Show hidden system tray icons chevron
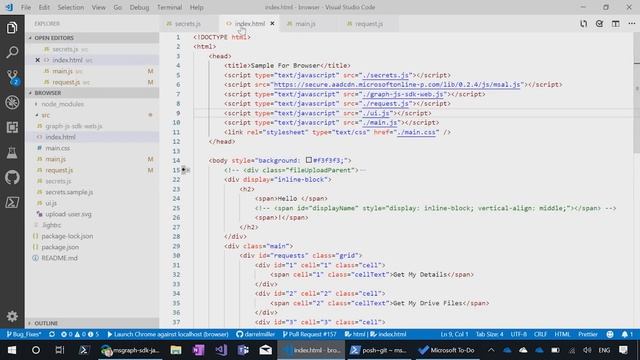640x360 pixels. click(491, 350)
